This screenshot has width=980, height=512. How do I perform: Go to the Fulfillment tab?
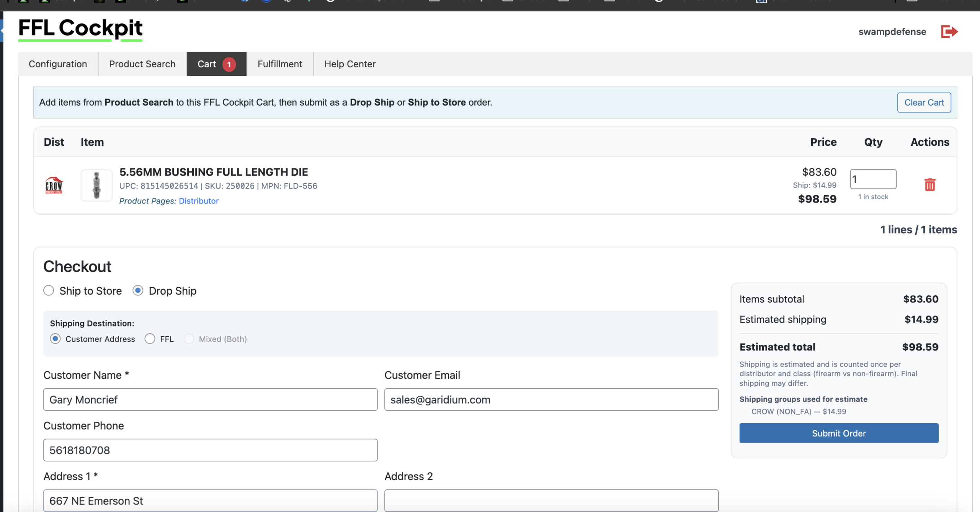pyautogui.click(x=279, y=64)
